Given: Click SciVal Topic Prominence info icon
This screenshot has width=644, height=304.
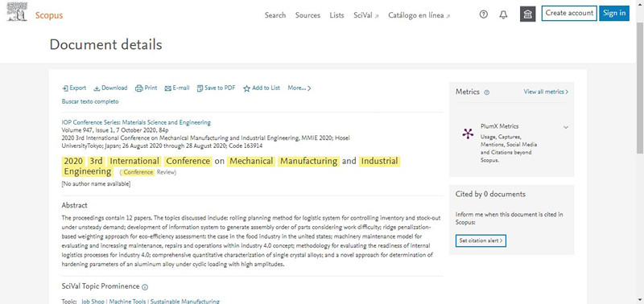Looking at the screenshot, I should coord(145,287).
